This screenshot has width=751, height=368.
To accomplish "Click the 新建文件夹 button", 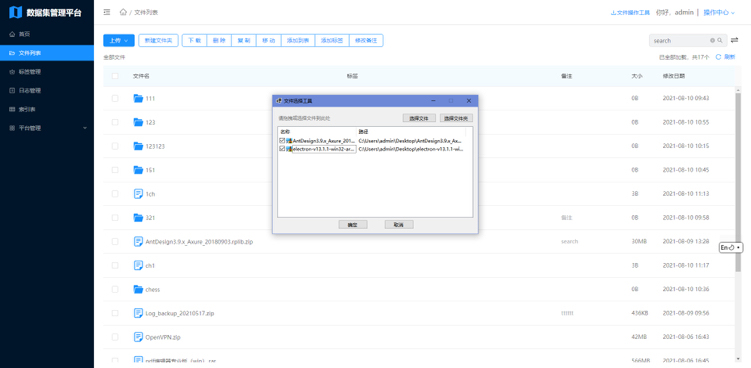I will tap(158, 41).
